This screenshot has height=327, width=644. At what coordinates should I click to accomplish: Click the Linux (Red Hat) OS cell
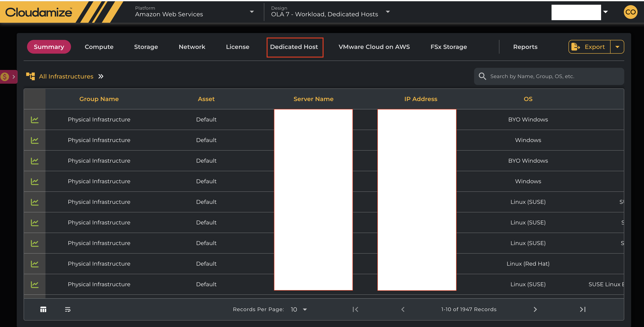tap(528, 264)
